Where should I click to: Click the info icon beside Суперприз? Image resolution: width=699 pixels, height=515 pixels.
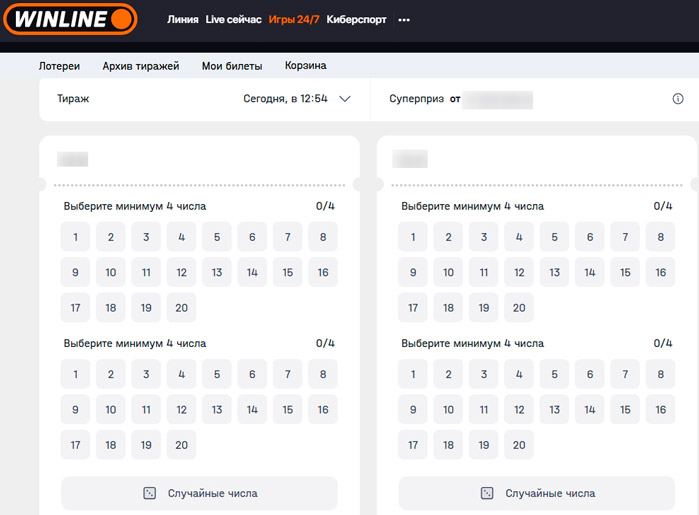[x=678, y=99]
